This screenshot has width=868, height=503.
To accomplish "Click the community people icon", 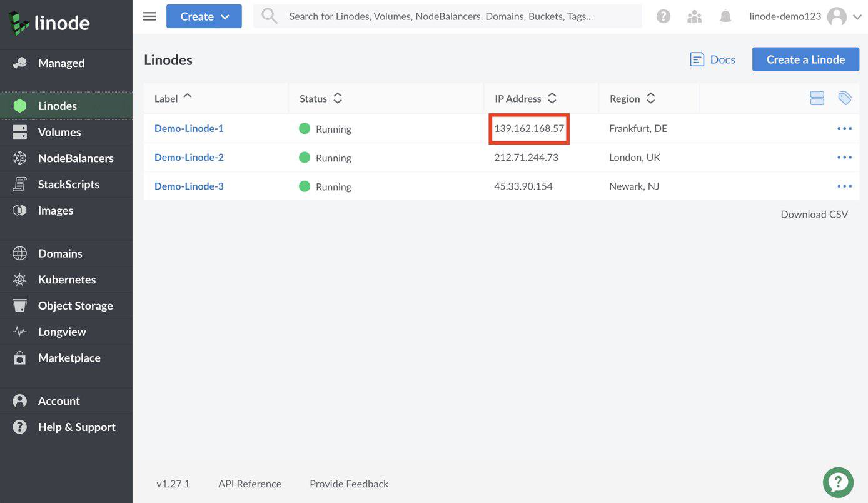I will (694, 16).
